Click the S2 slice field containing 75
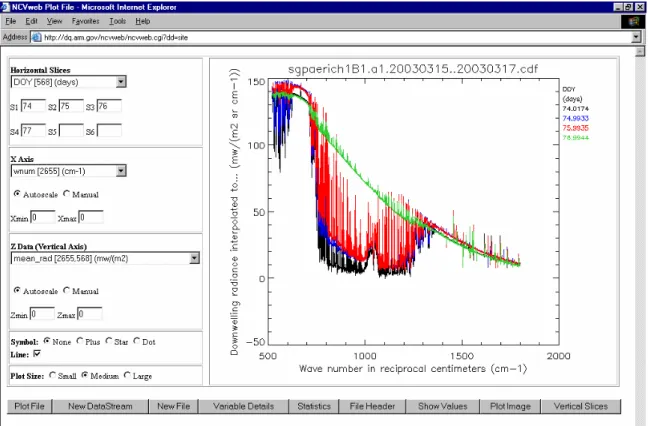 coord(71,106)
